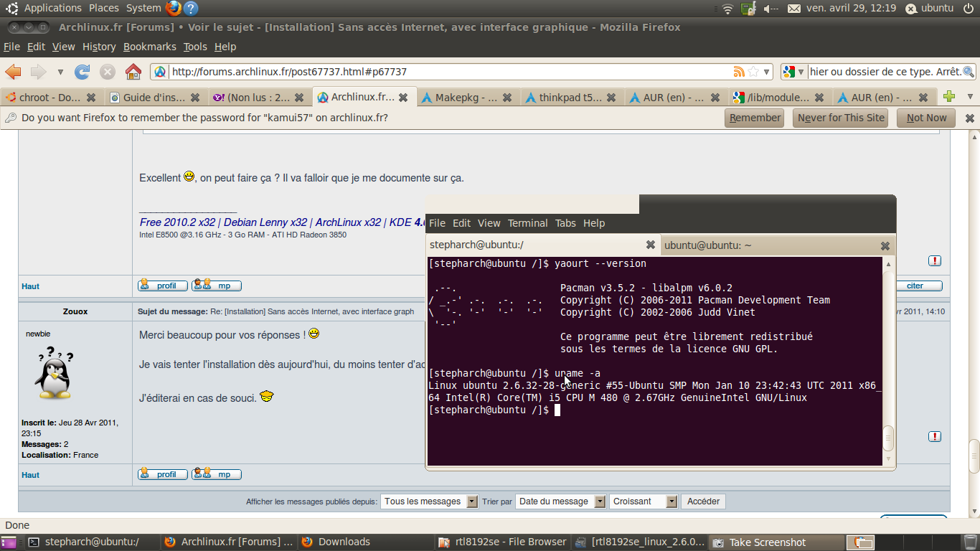Click the search magnifier icon

click(x=968, y=72)
